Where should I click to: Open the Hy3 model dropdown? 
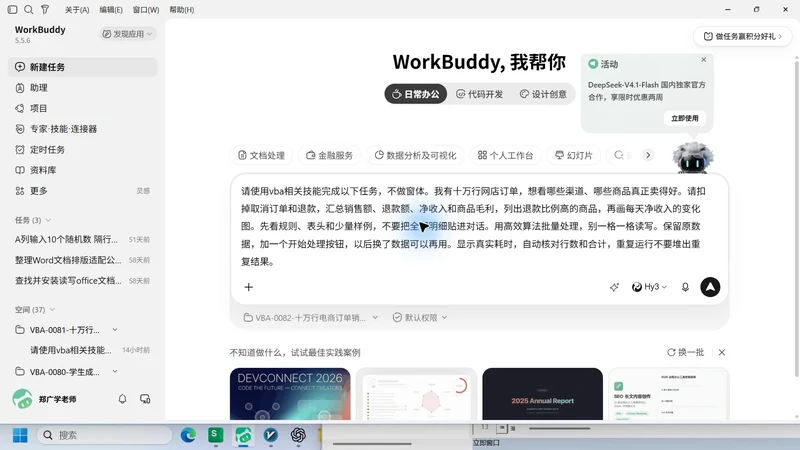649,287
